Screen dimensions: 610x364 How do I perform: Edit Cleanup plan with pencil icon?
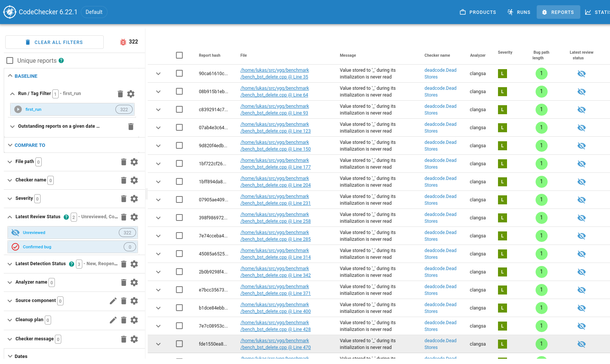(113, 320)
